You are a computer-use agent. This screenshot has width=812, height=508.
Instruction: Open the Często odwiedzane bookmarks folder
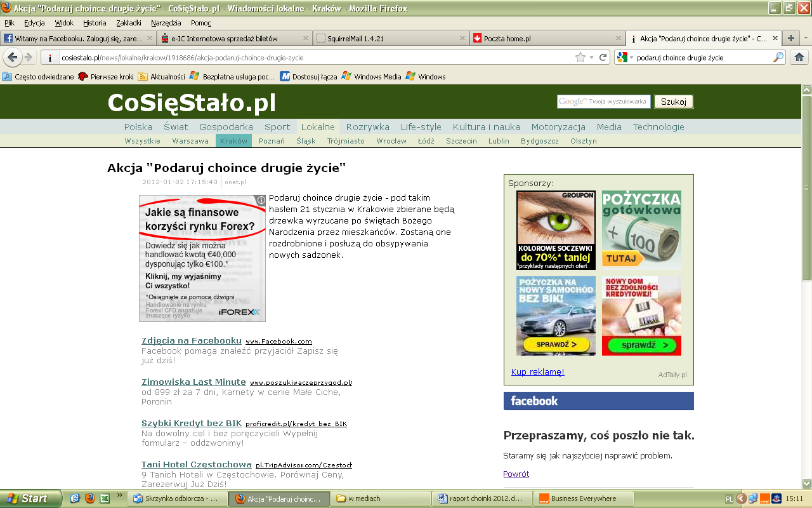[x=38, y=77]
